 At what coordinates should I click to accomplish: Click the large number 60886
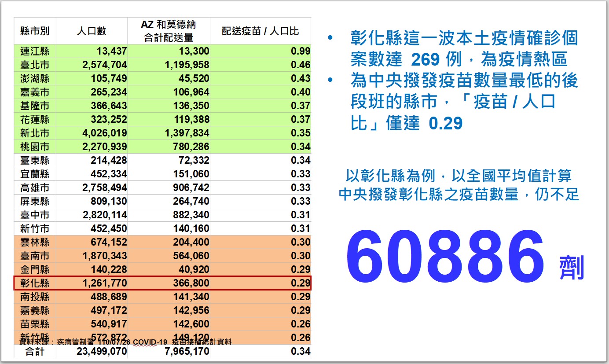point(445,257)
